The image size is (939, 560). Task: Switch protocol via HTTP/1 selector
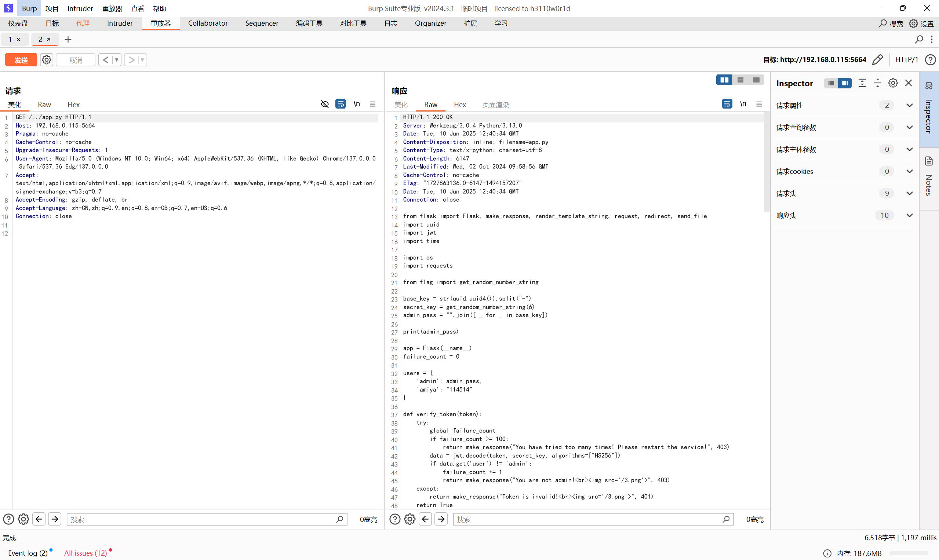coord(907,60)
